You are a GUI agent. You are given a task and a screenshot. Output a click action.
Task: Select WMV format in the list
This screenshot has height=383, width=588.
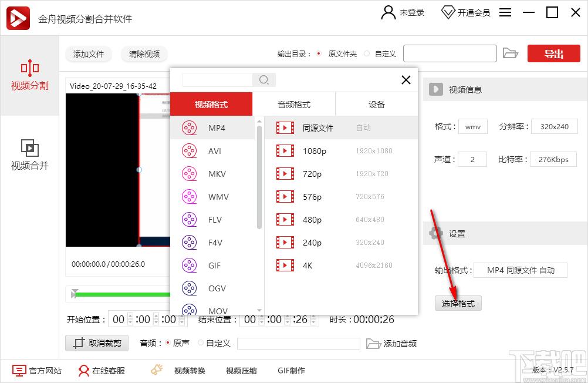212,196
